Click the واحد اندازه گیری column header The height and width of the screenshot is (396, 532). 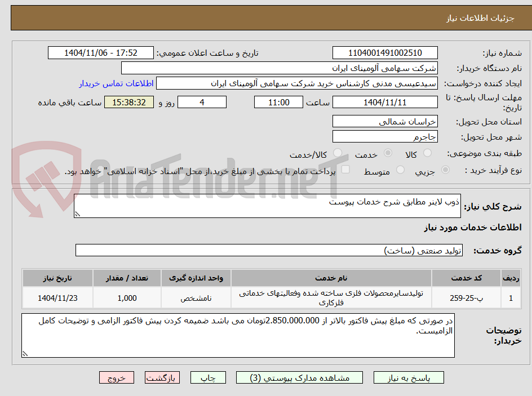pos(196,278)
